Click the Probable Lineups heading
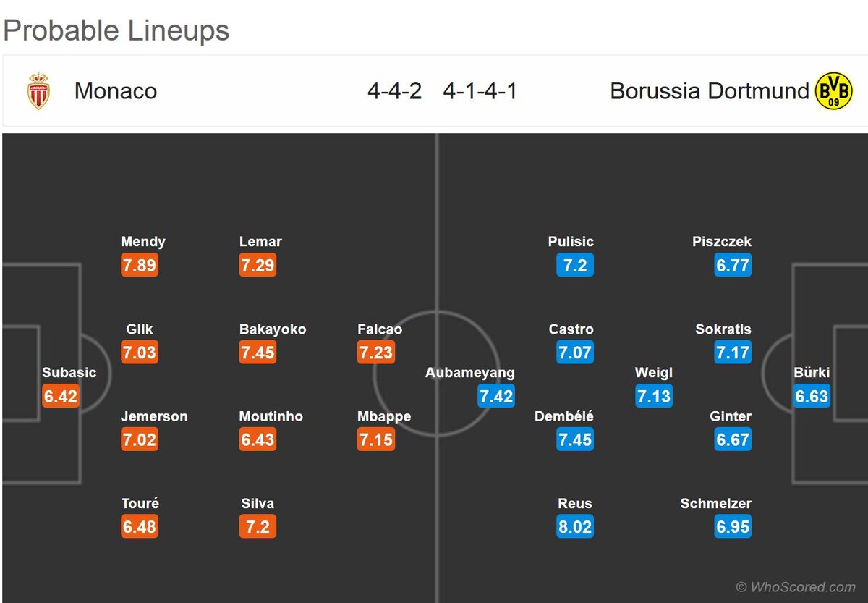868x603 pixels. click(116, 31)
